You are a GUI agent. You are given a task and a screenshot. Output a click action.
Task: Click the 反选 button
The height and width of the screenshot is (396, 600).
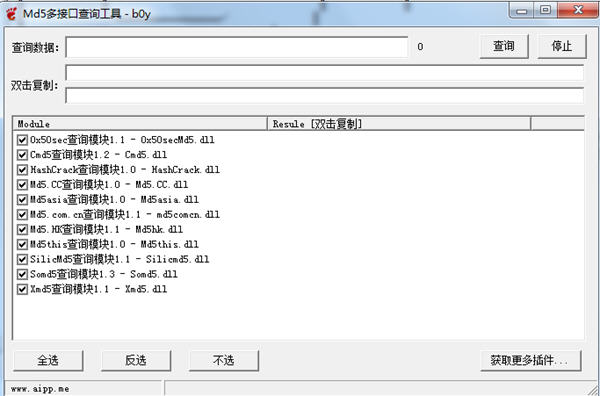(136, 360)
